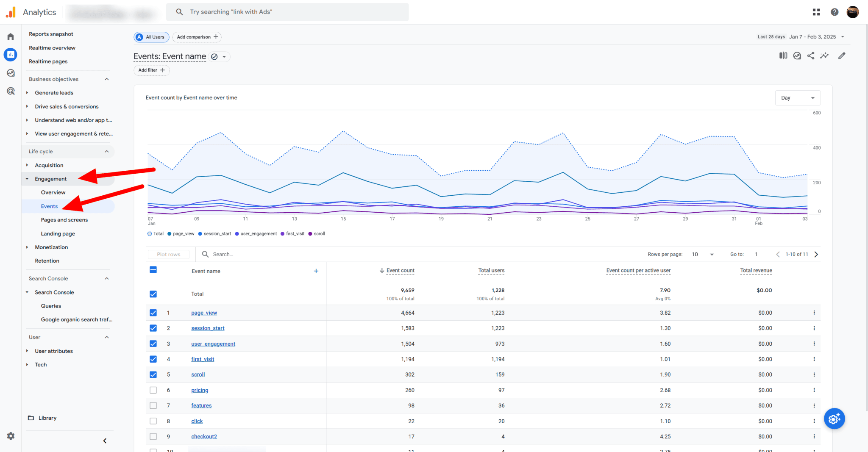Open Reports snapshot from sidebar
Image resolution: width=868 pixels, height=452 pixels.
coord(51,34)
